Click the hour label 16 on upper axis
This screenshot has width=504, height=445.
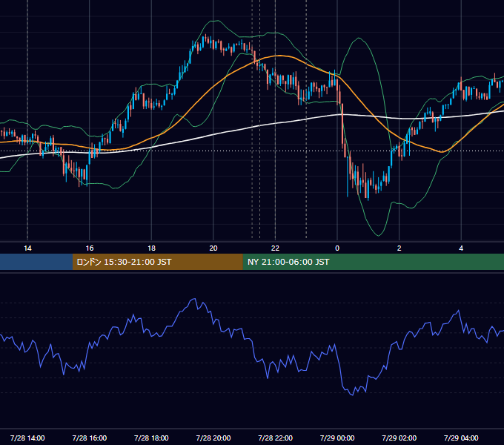click(x=90, y=248)
